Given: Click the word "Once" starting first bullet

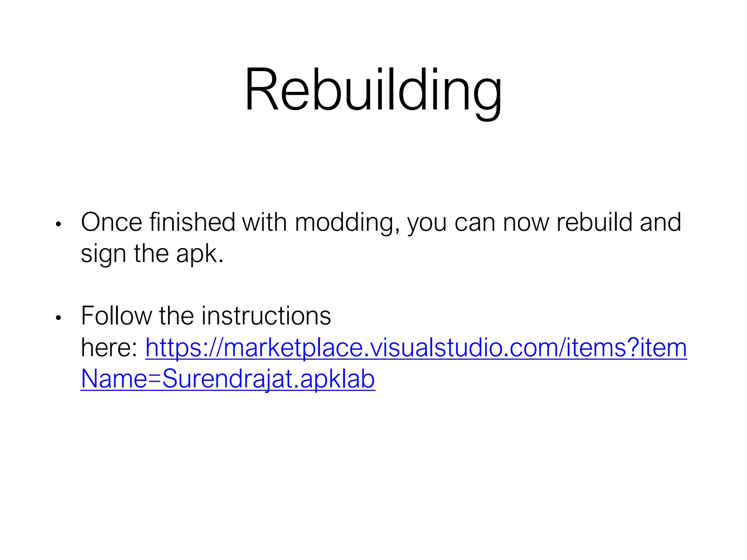Looking at the screenshot, I should (x=112, y=222).
